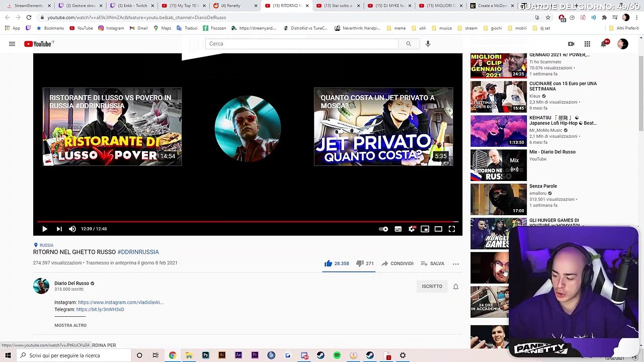Open the Instagram link in description
The height and width of the screenshot is (362, 644).
(x=121, y=302)
